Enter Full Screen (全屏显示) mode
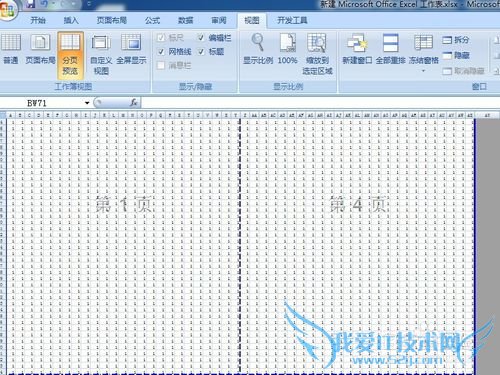Screen dimensions: 500x375 (x=131, y=49)
